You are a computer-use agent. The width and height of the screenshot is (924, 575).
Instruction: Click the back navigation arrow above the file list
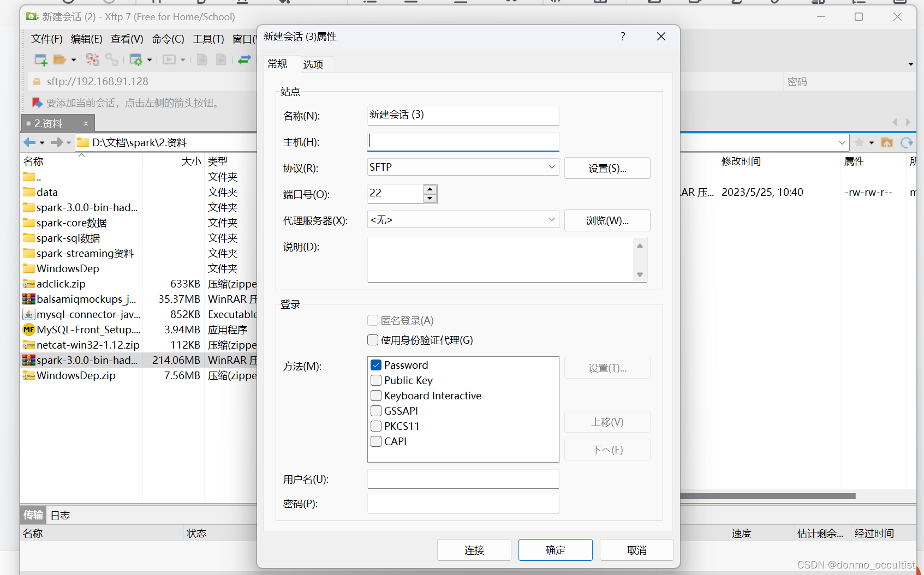pos(28,142)
